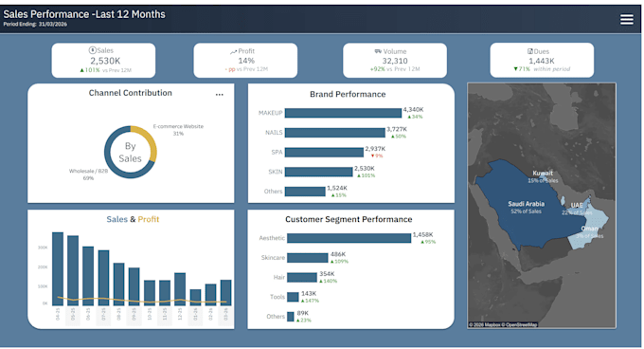Screen dimensions: 644x349
Task: Click the Hair segment bar
Action: (302, 278)
